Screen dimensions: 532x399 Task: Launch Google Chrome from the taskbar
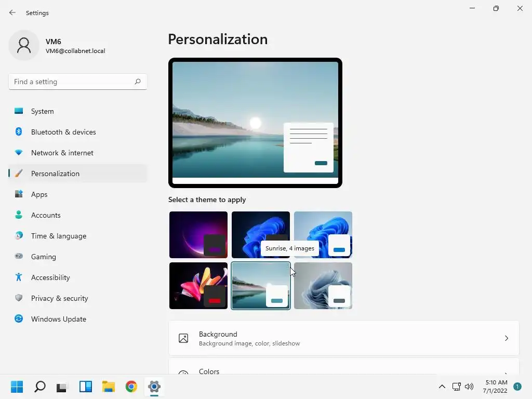point(131,387)
